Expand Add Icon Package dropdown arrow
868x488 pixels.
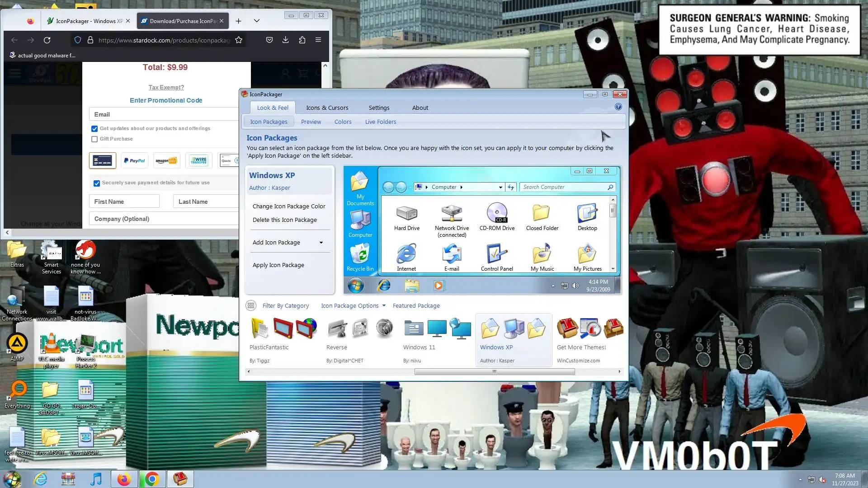click(x=321, y=243)
